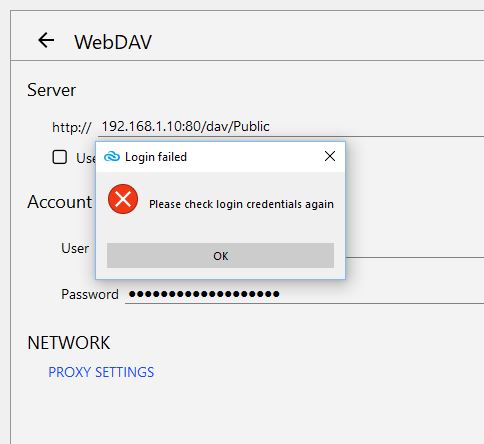484x444 pixels.
Task: Click the cloud icon in Login failed titlebar
Action: [112, 156]
